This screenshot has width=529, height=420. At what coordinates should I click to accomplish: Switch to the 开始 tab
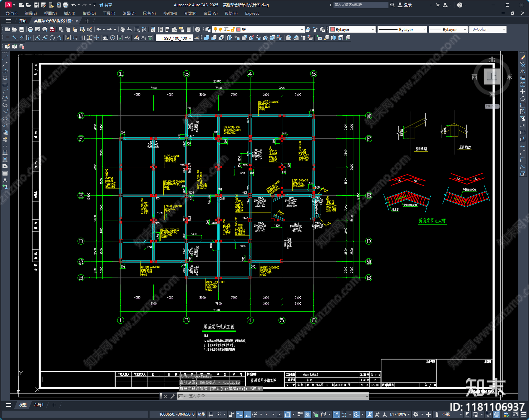click(23, 21)
